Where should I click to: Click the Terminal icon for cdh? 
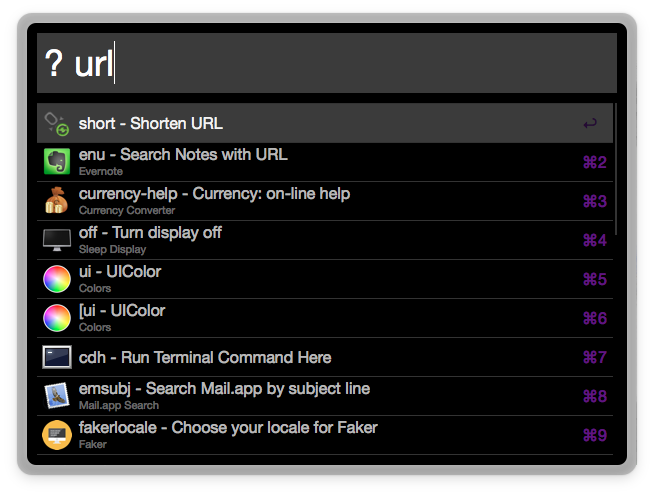[x=57, y=357]
